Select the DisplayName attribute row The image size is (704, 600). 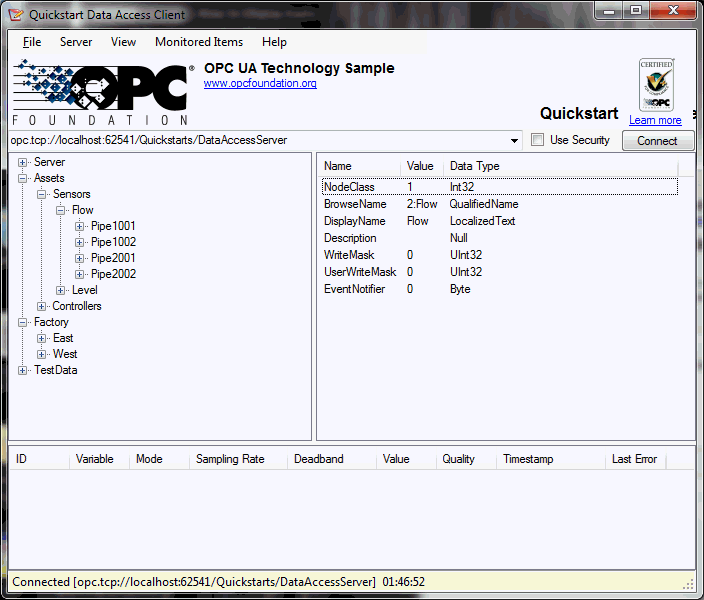pyautogui.click(x=500, y=221)
